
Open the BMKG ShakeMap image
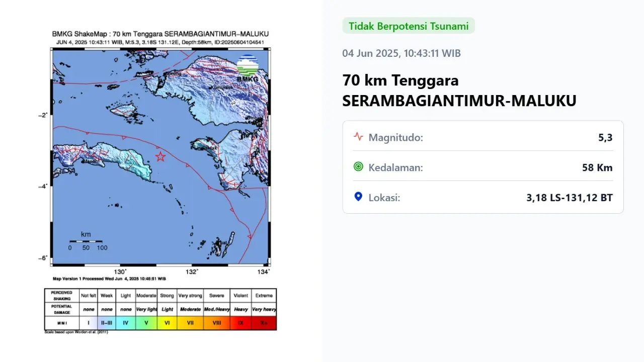(160, 182)
